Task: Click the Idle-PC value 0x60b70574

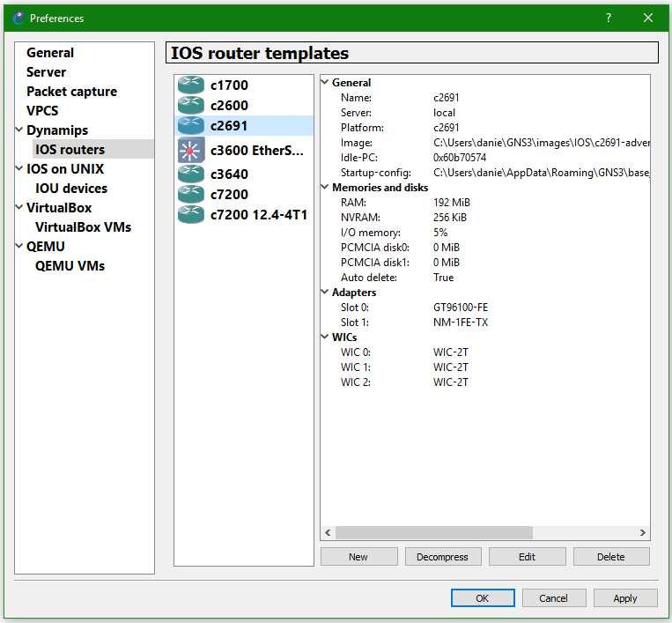Action: point(460,158)
